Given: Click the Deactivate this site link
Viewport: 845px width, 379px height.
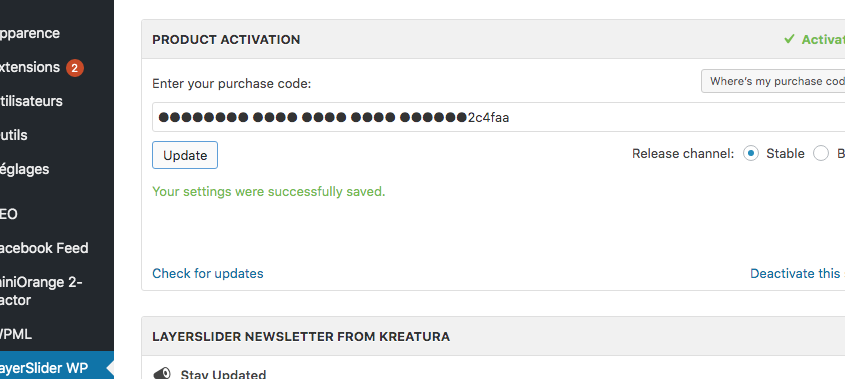Looking at the screenshot, I should (x=798, y=273).
